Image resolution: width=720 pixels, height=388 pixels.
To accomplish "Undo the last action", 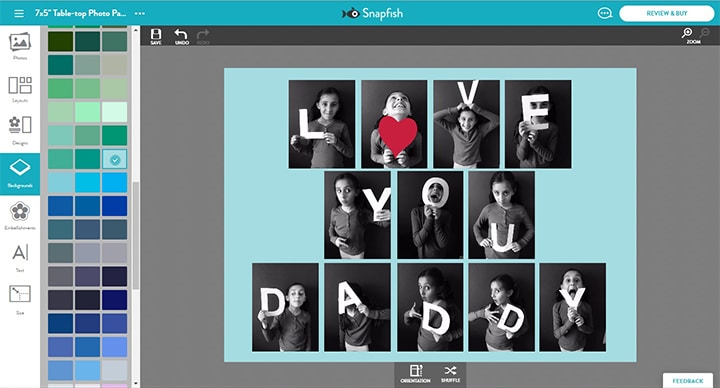I will click(x=181, y=36).
